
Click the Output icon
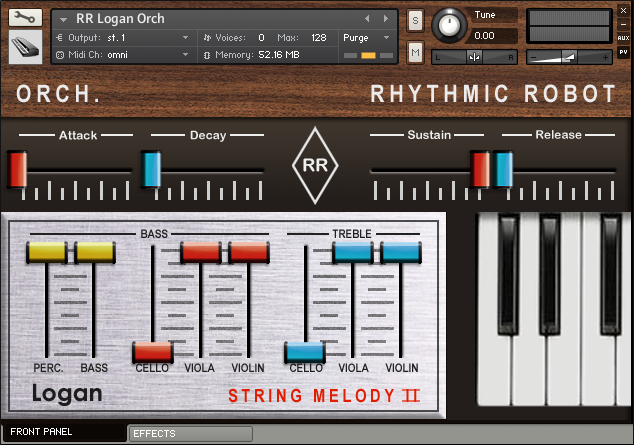pos(59,38)
